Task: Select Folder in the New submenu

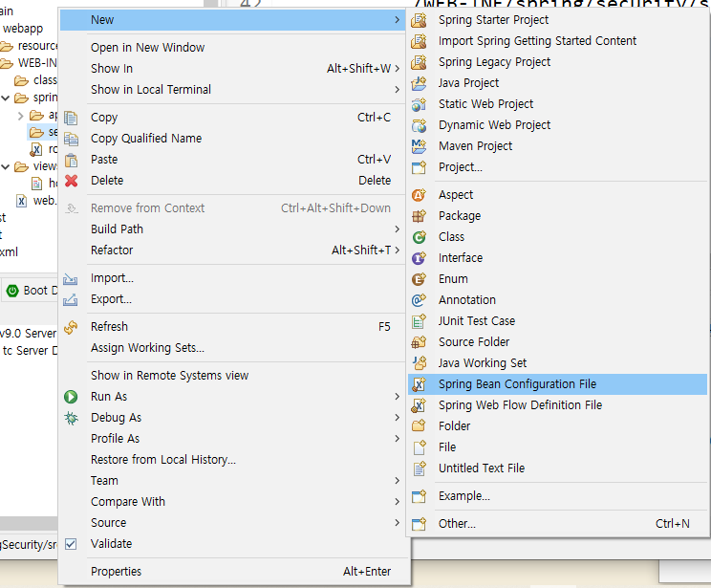Action: pos(454,426)
